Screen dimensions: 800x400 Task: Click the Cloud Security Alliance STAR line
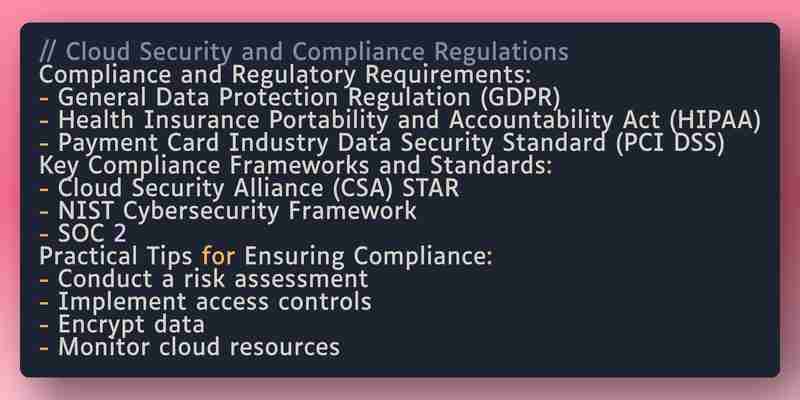249,188
